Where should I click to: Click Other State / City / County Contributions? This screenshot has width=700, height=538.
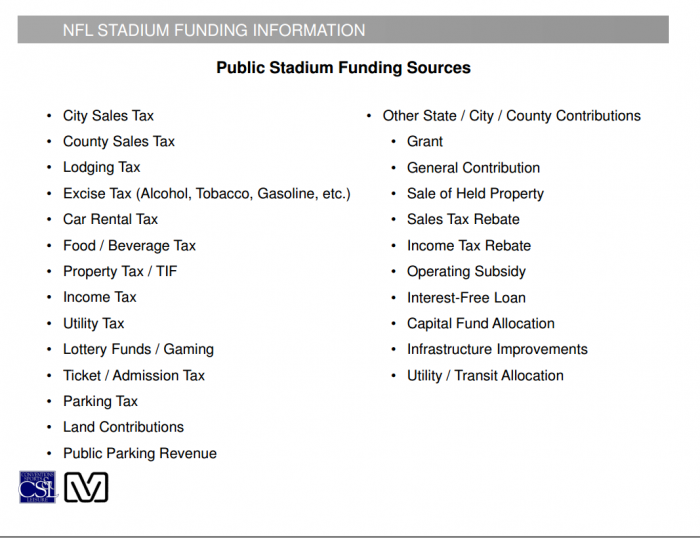[x=511, y=116]
